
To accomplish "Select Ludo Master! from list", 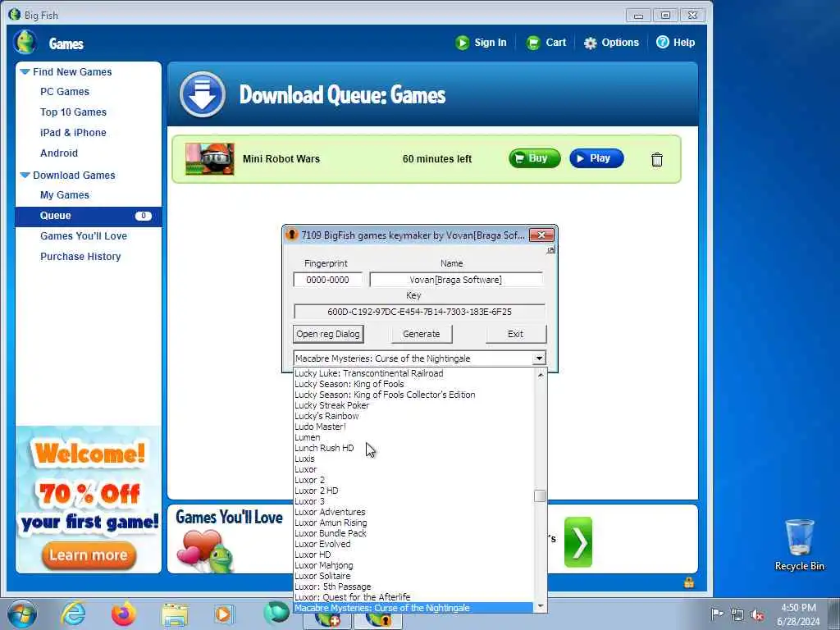I will point(413,427).
